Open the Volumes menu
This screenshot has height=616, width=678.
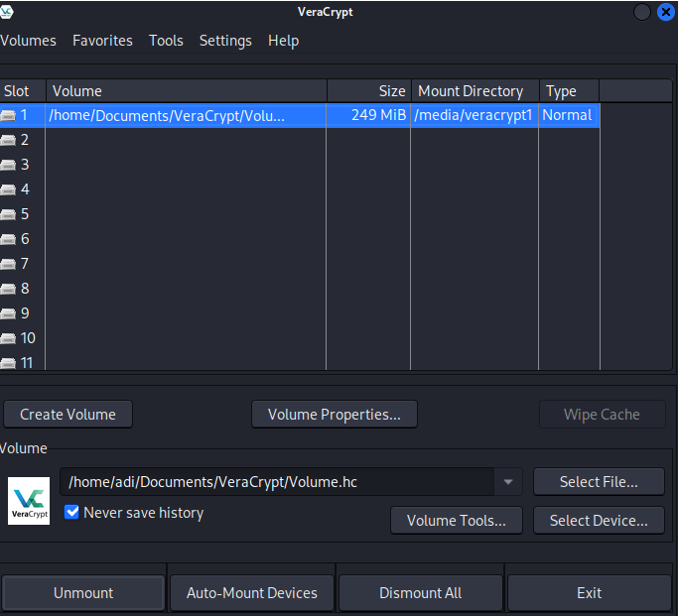coord(28,41)
